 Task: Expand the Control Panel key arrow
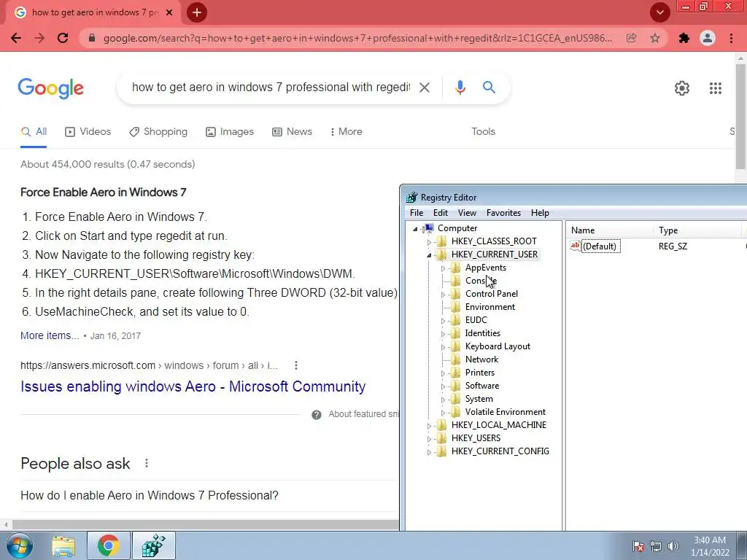[x=443, y=295]
